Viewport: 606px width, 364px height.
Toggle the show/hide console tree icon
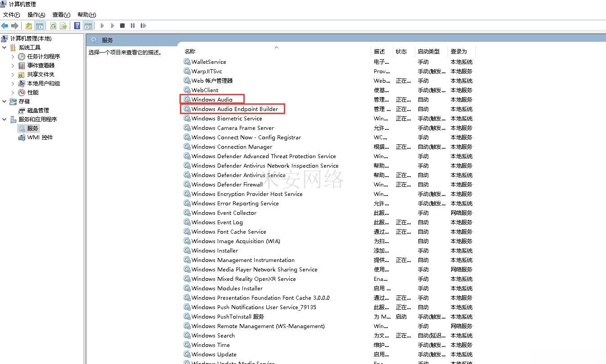(40, 26)
